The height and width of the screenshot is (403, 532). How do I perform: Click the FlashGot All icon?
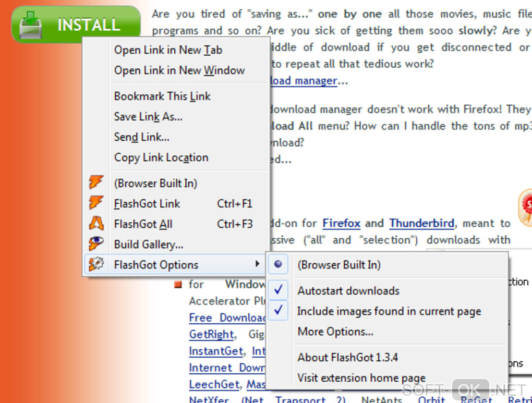96,223
